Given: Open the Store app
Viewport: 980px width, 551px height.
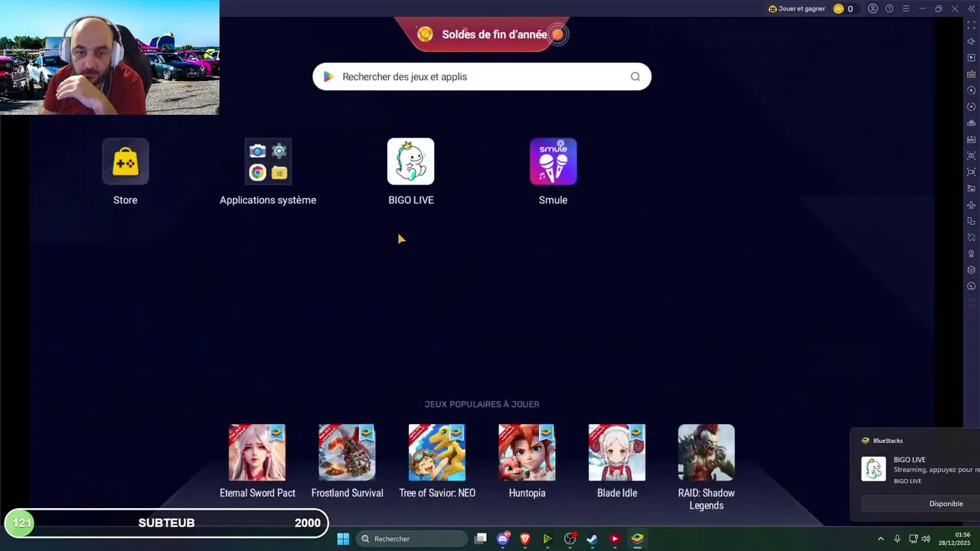Looking at the screenshot, I should click(126, 161).
